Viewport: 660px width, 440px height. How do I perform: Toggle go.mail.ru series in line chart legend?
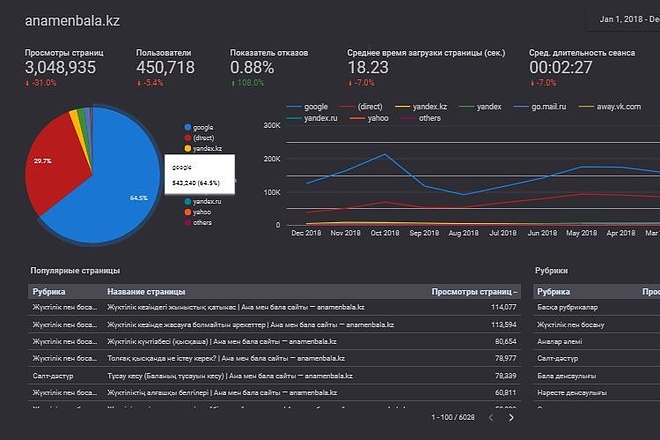point(540,107)
